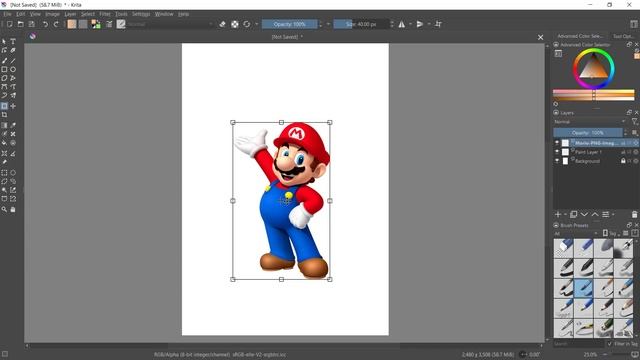Adjust the toolbar brush Opacity slider

289,24
